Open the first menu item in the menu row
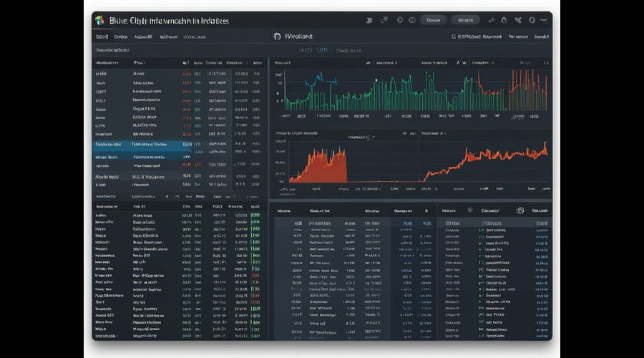This screenshot has height=358, width=644. pos(102,37)
